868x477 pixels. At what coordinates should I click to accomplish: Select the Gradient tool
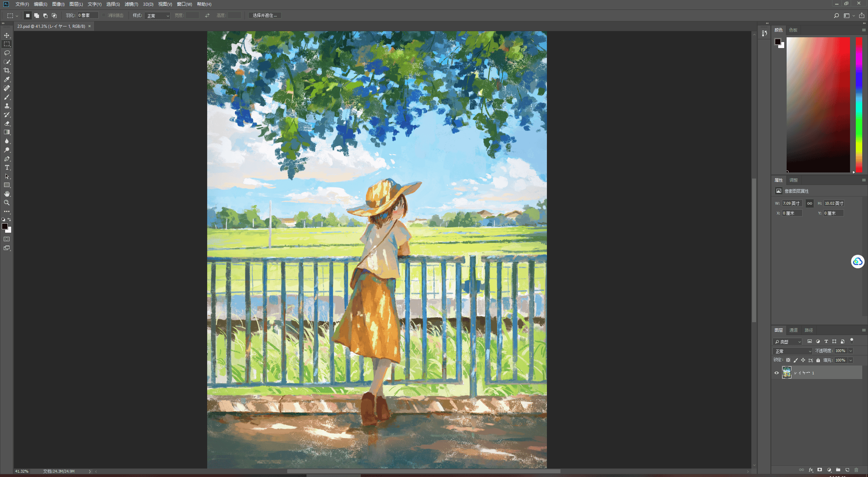(x=7, y=132)
